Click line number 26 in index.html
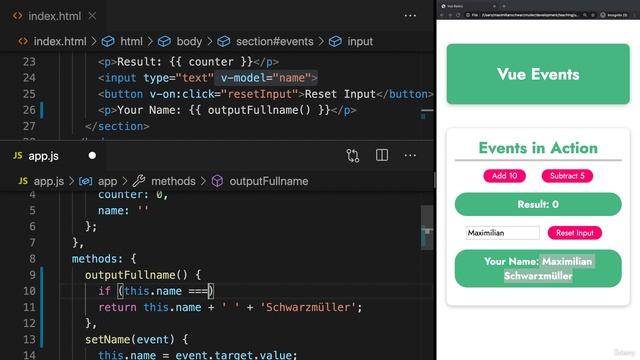 tap(29, 110)
